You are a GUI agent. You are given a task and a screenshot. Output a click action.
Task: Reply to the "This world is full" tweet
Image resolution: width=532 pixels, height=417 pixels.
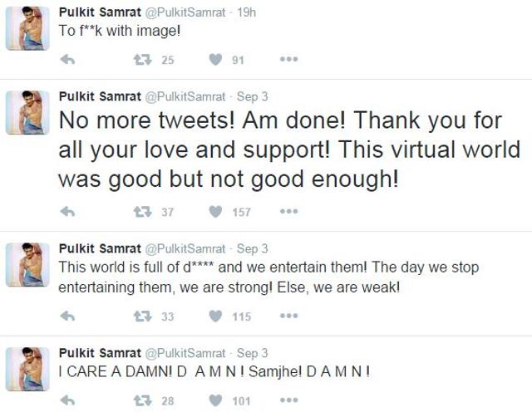click(x=67, y=316)
